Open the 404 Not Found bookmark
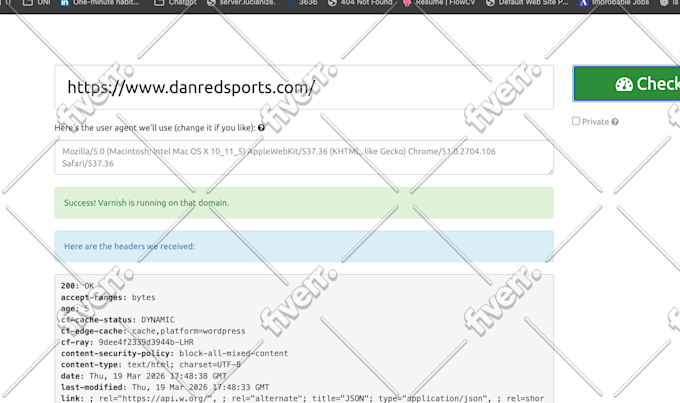This screenshot has width=680, height=403. [x=360, y=3]
